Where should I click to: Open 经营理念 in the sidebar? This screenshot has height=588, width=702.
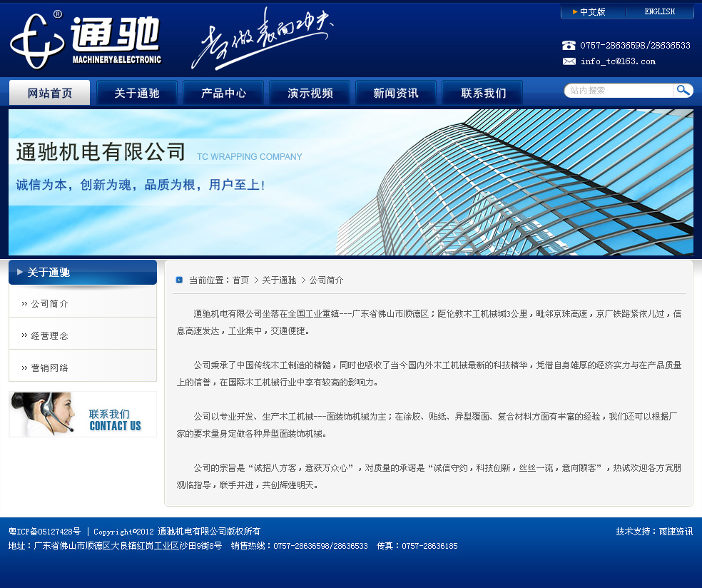(49, 335)
